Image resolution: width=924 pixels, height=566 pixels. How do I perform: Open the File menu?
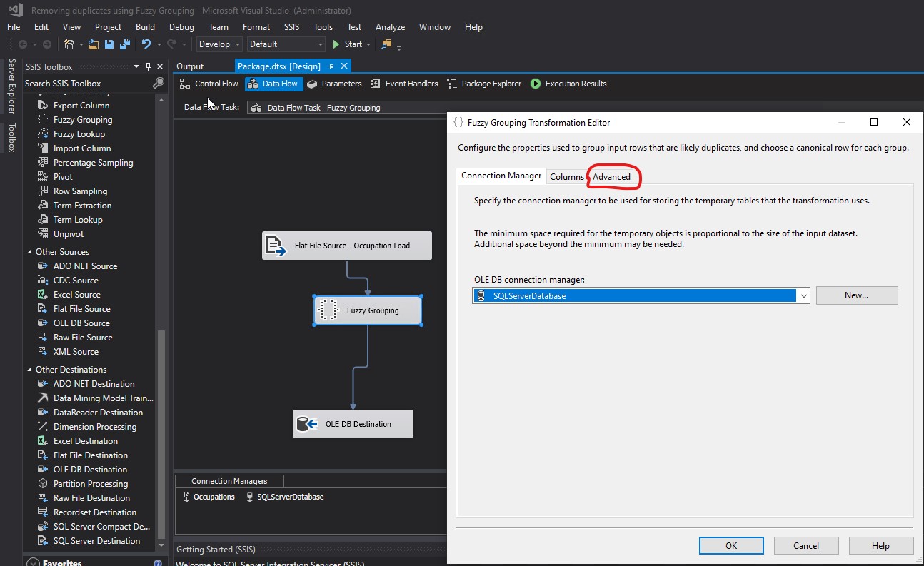click(14, 27)
